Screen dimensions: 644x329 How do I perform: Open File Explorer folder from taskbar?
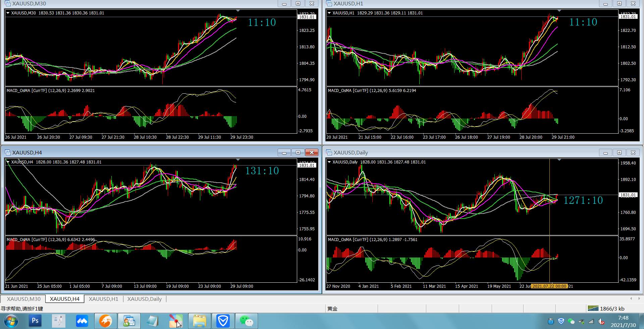click(x=199, y=321)
